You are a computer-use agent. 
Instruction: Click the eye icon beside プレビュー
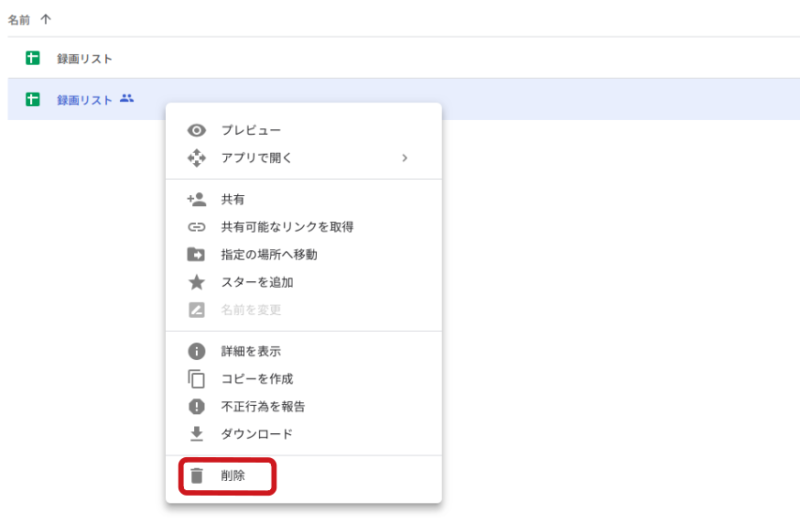(196, 131)
